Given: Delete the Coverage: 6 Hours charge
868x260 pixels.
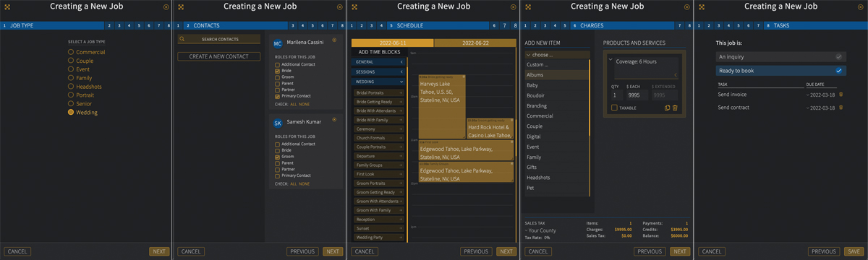Looking at the screenshot, I should [x=675, y=108].
